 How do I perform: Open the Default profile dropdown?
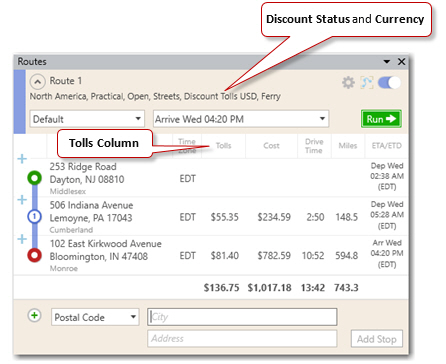87,119
